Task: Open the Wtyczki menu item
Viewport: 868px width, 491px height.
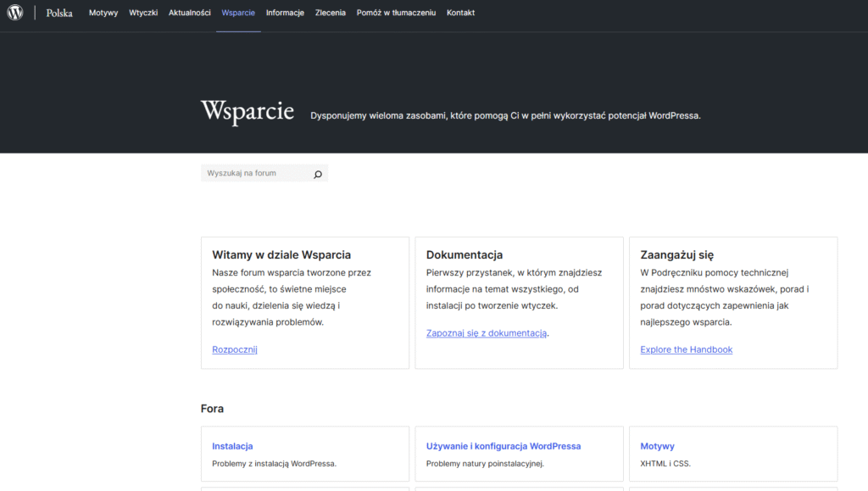Action: coord(143,13)
